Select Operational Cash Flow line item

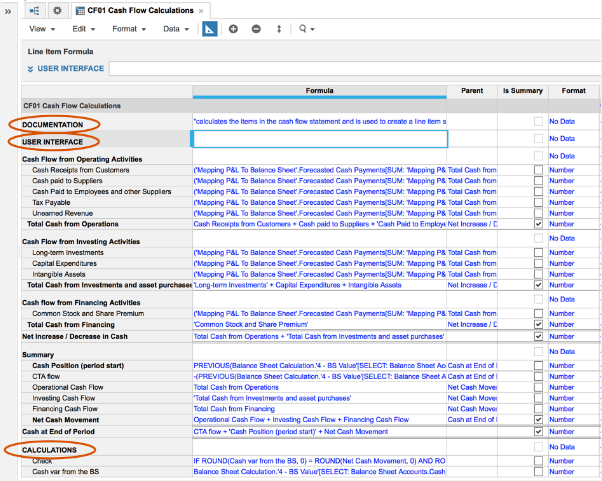pos(107,387)
